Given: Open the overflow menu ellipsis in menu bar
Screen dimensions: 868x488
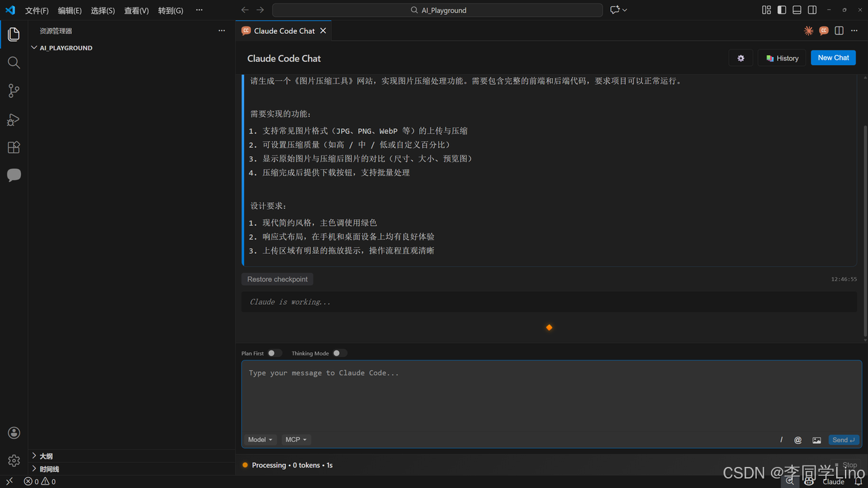Looking at the screenshot, I should point(199,10).
